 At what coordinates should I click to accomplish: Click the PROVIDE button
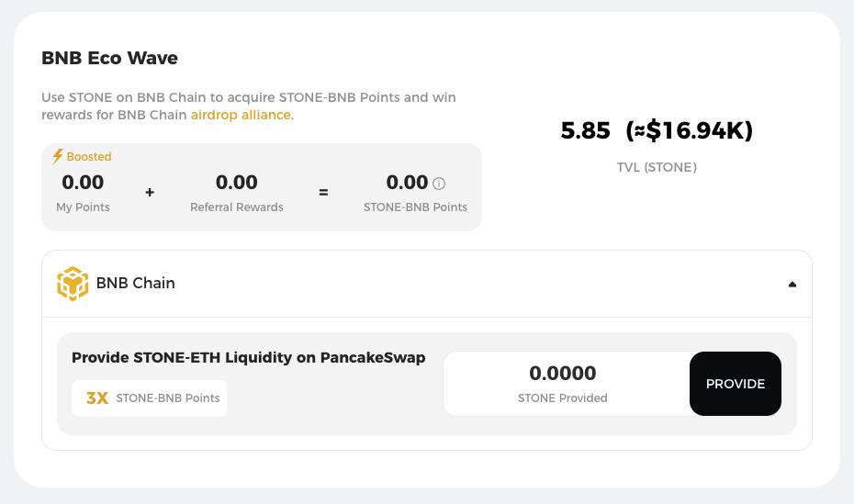point(736,384)
